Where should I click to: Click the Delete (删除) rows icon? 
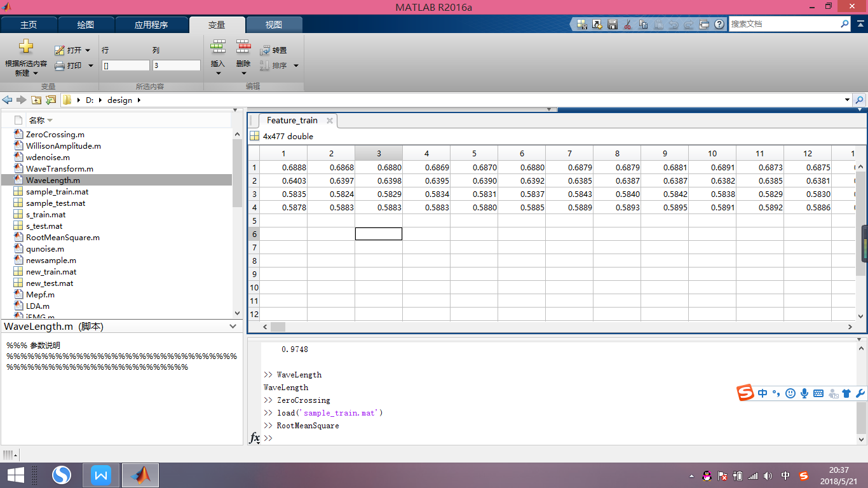click(243, 47)
